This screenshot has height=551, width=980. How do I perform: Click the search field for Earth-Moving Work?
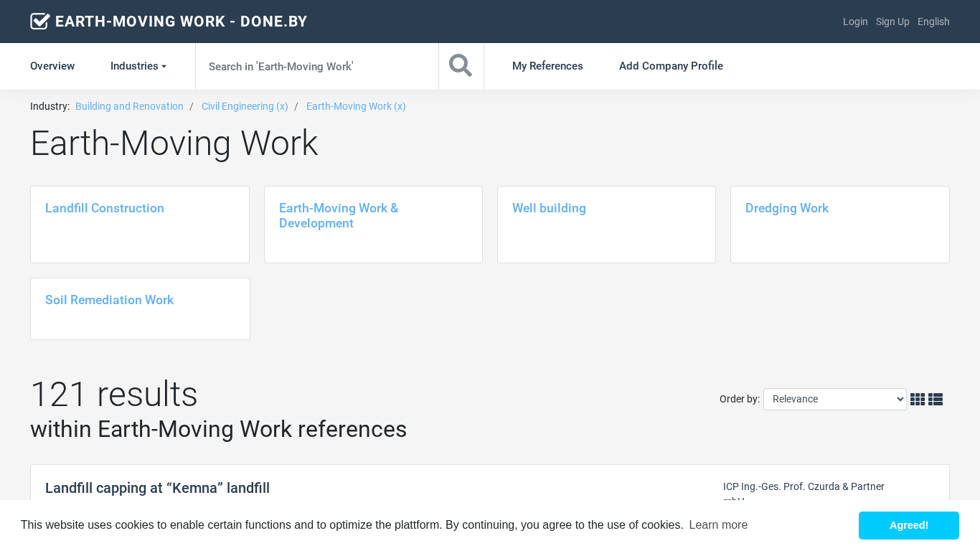click(x=316, y=66)
